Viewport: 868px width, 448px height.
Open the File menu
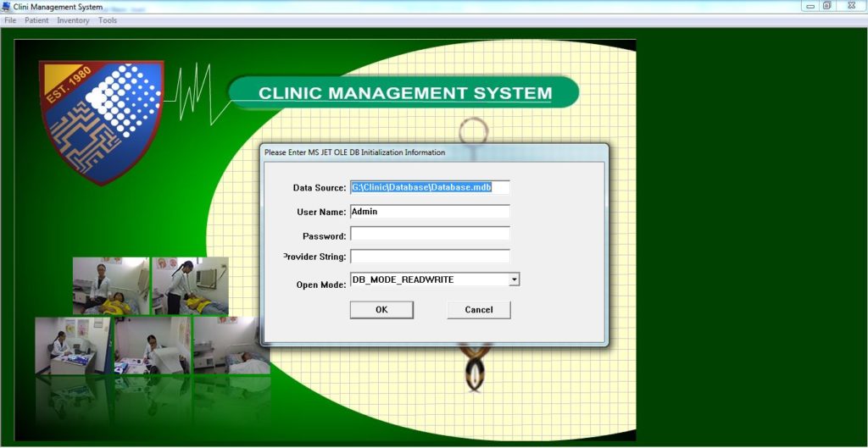tap(10, 20)
